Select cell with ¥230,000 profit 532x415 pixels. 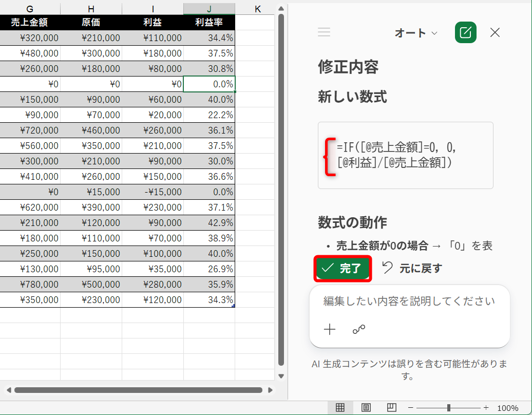click(153, 207)
